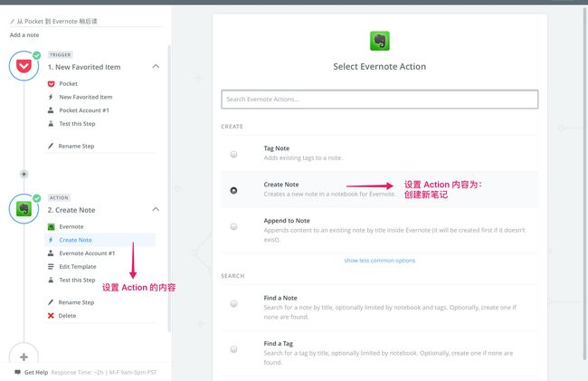This screenshot has height=381, width=588.
Task: Click the Pocket trigger app circle icon
Action: [24, 66]
